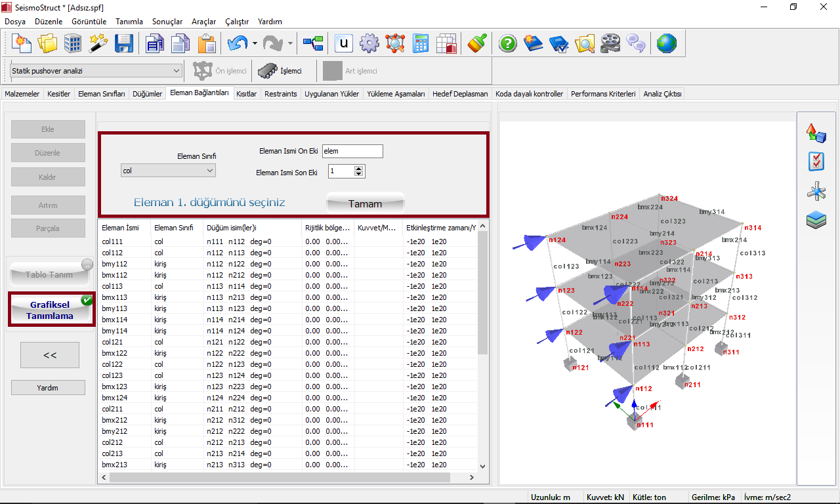Open the Sonuçlar menu
The image size is (840, 504).
[167, 22]
